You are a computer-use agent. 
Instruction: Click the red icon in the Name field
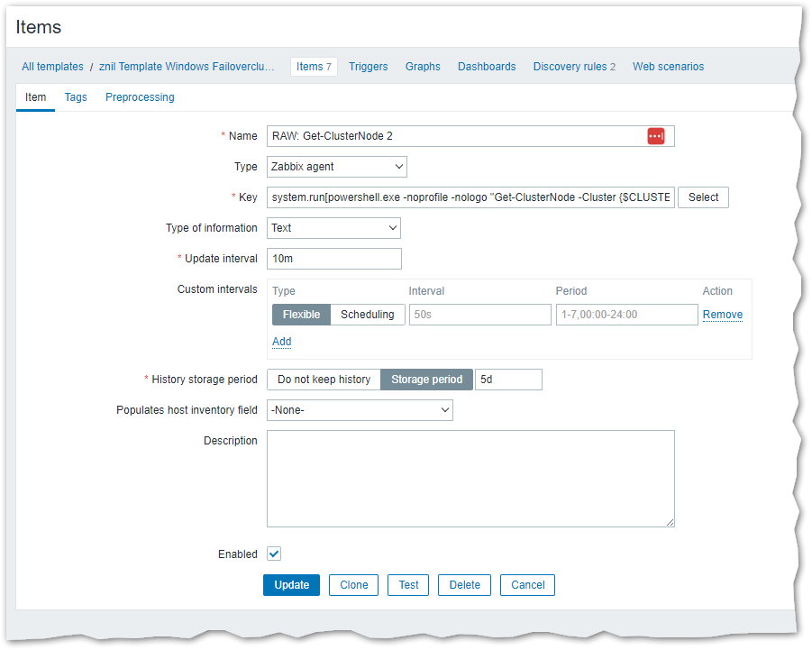point(655,136)
